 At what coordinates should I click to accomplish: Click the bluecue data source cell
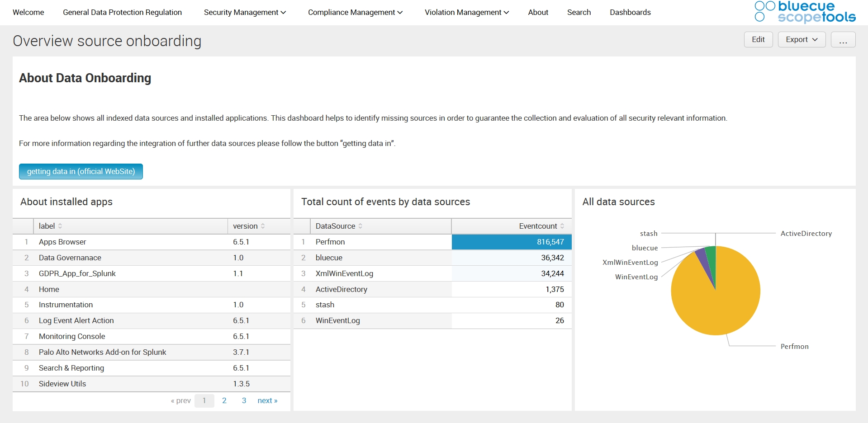point(381,258)
